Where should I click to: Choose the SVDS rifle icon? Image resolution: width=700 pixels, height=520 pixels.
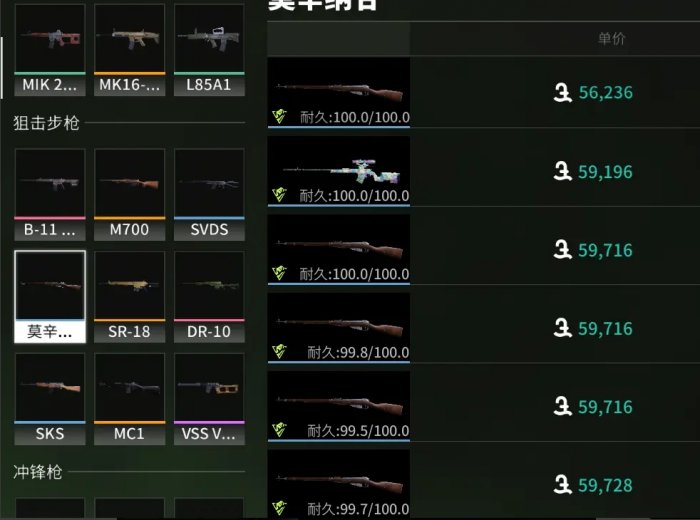pyautogui.click(x=209, y=195)
